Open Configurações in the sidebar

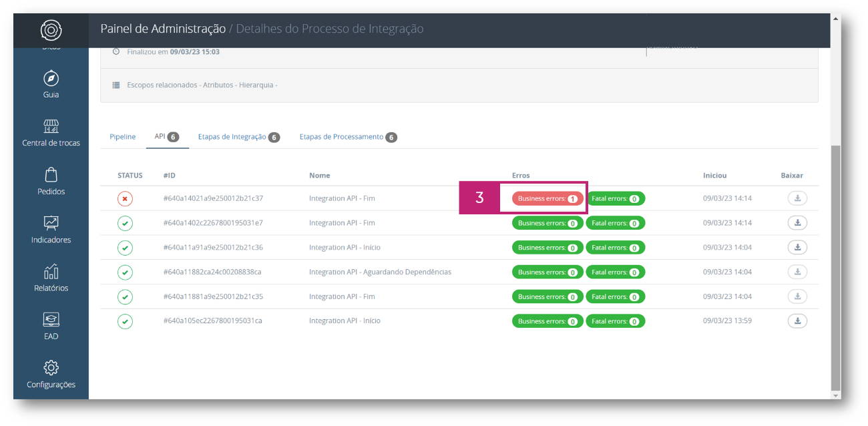pyautogui.click(x=51, y=374)
